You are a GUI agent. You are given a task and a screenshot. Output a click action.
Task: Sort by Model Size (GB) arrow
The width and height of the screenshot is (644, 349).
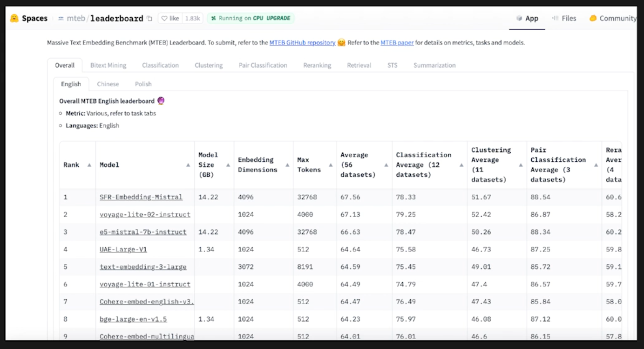coord(228,165)
